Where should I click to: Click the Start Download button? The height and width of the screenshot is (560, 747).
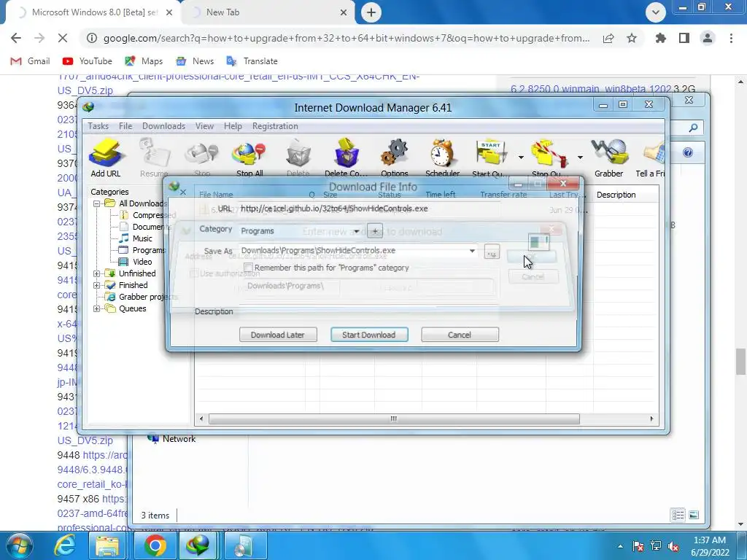pyautogui.click(x=369, y=335)
